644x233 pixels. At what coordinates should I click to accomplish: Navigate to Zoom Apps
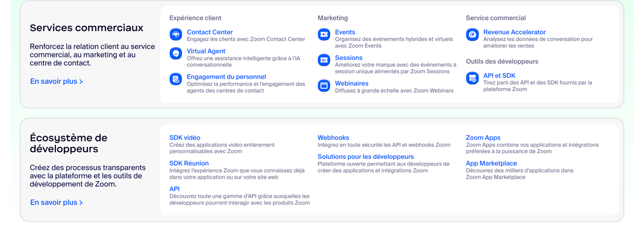pyautogui.click(x=483, y=138)
